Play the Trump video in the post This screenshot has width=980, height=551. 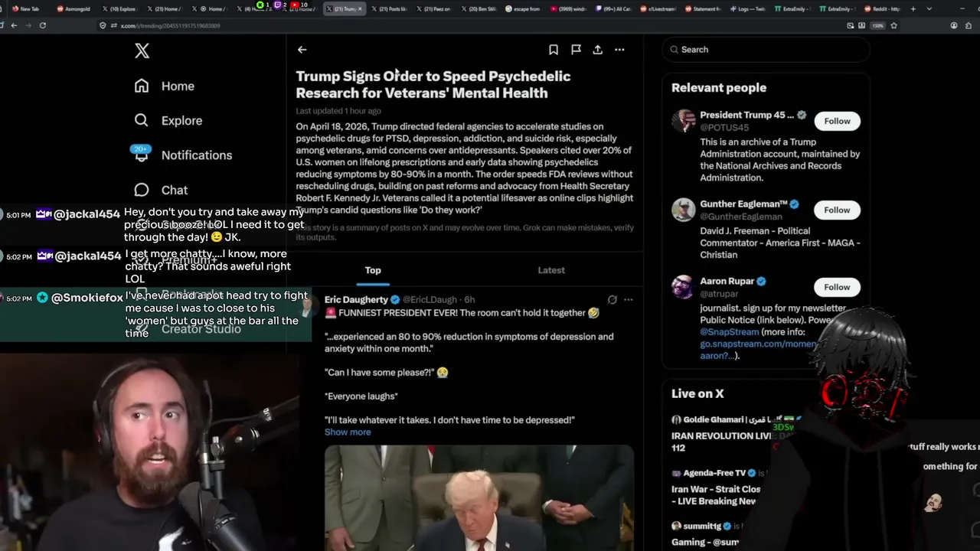click(x=479, y=497)
